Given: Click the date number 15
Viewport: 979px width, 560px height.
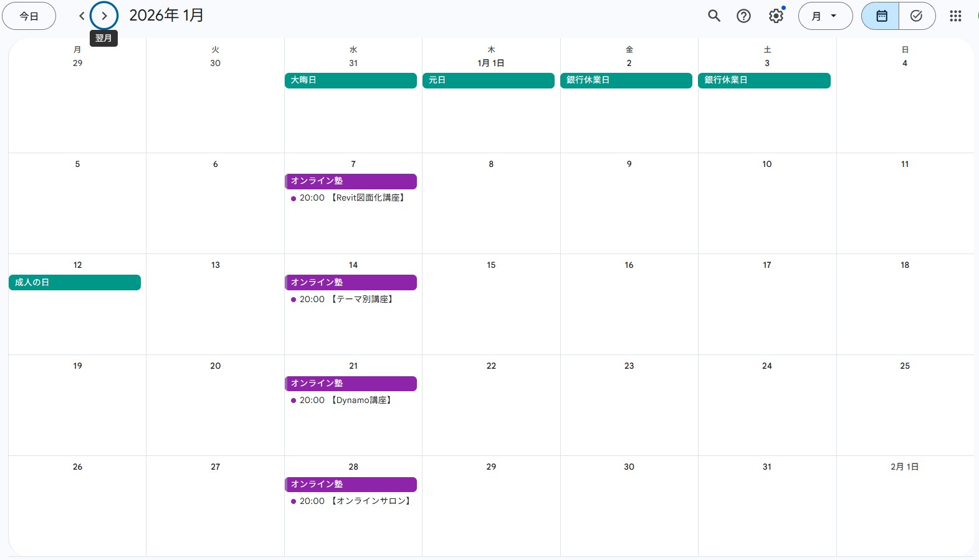Looking at the screenshot, I should pos(491,265).
